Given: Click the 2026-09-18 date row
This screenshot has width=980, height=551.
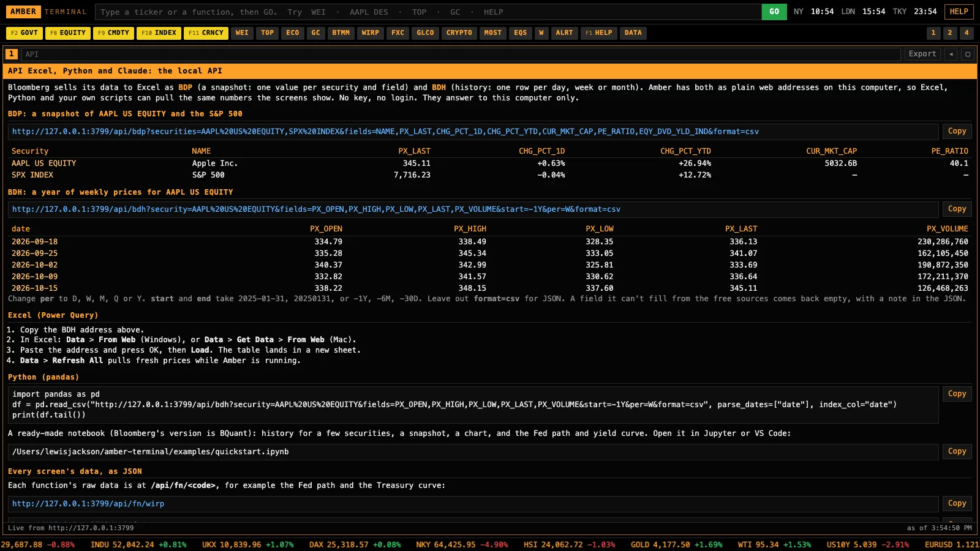Looking at the screenshot, I should [x=490, y=242].
